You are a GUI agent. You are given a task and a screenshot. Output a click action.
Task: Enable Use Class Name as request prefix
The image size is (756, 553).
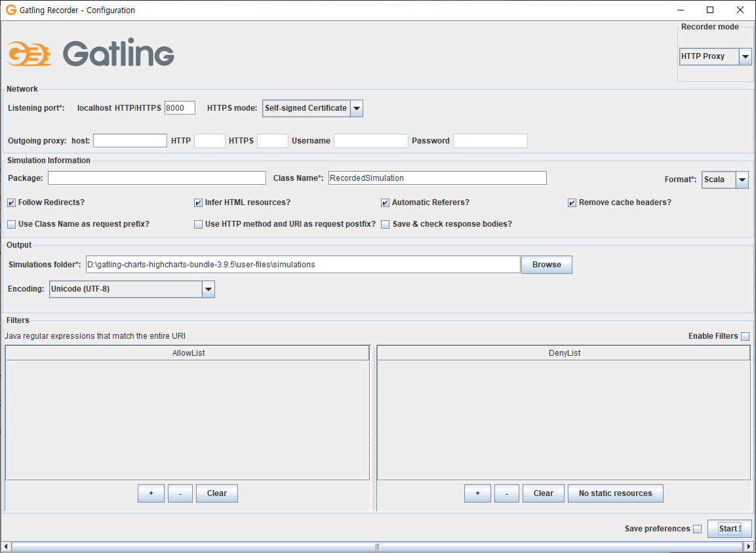(12, 225)
